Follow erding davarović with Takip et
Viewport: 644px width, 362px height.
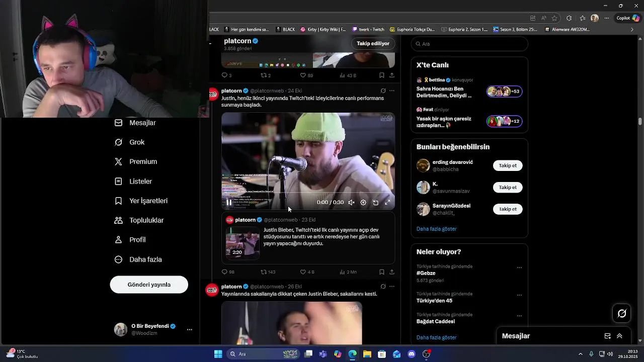(x=508, y=166)
